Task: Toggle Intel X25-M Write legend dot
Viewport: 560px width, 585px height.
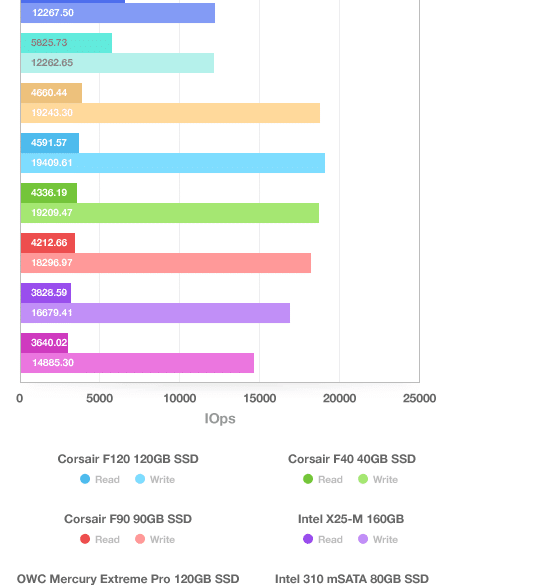Action: point(363,539)
